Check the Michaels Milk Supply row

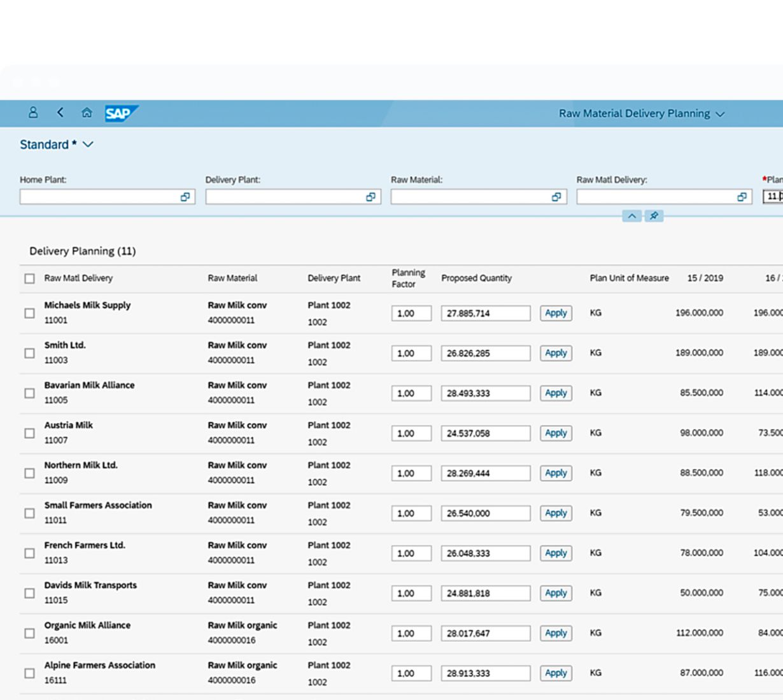[x=29, y=313]
